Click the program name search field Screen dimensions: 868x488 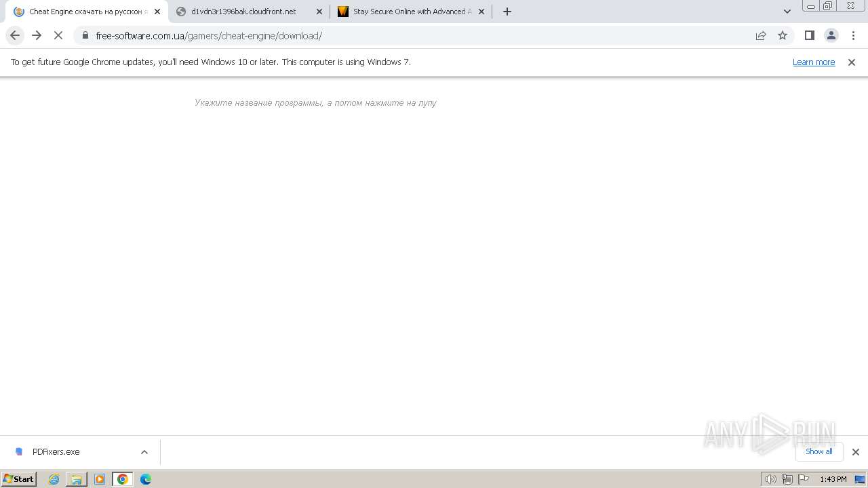click(x=315, y=103)
